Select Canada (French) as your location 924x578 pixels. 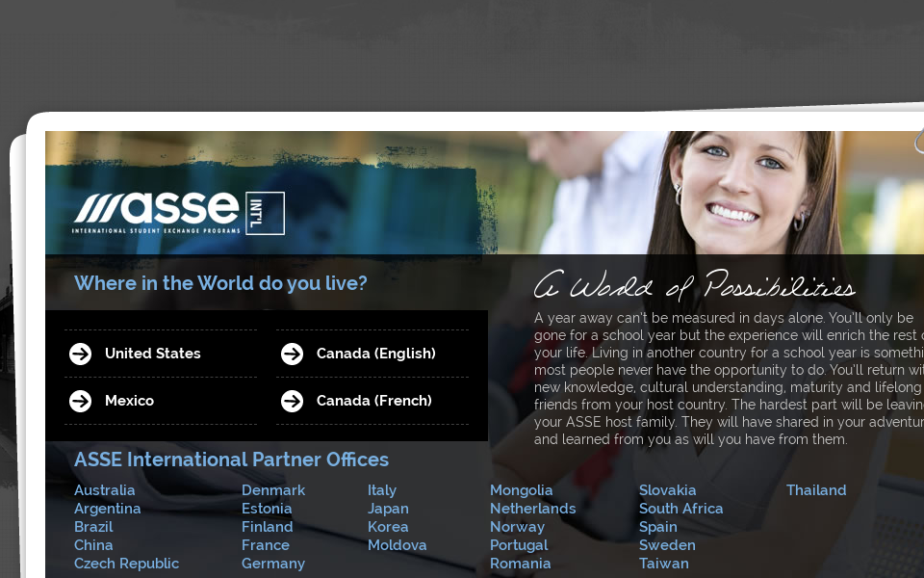coord(373,401)
